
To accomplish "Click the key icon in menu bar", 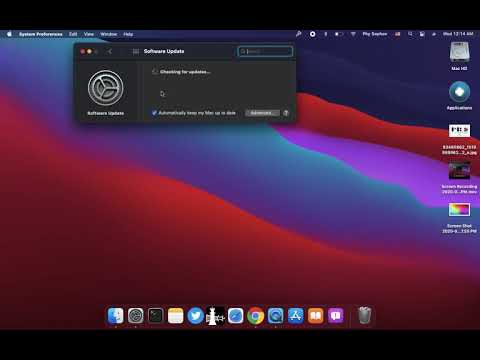I will (299, 34).
